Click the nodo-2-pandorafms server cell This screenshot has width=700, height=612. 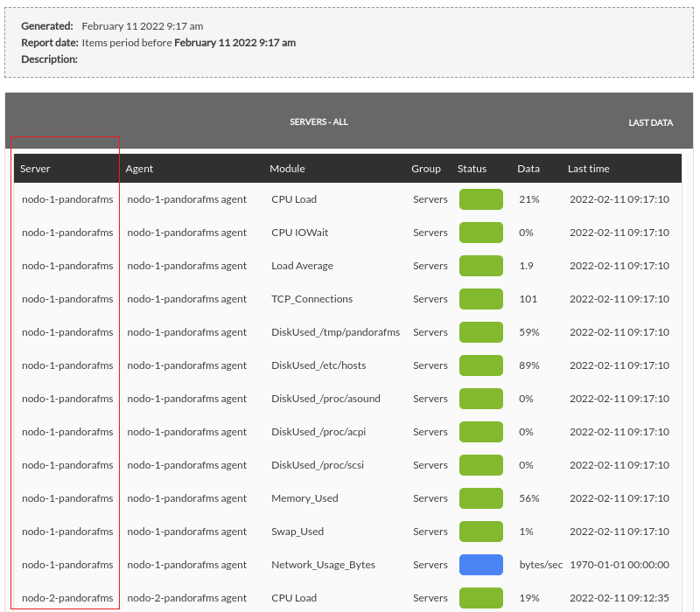(67, 598)
